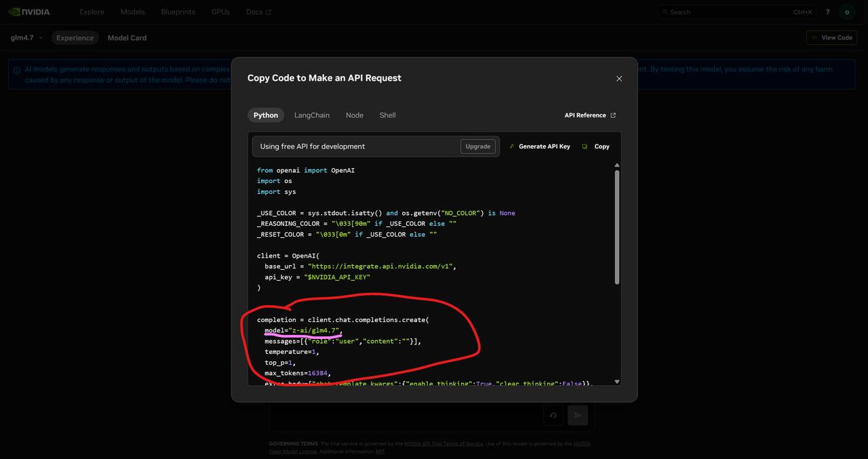
Task: Click the NVIDIA logo in the header
Action: [x=29, y=12]
